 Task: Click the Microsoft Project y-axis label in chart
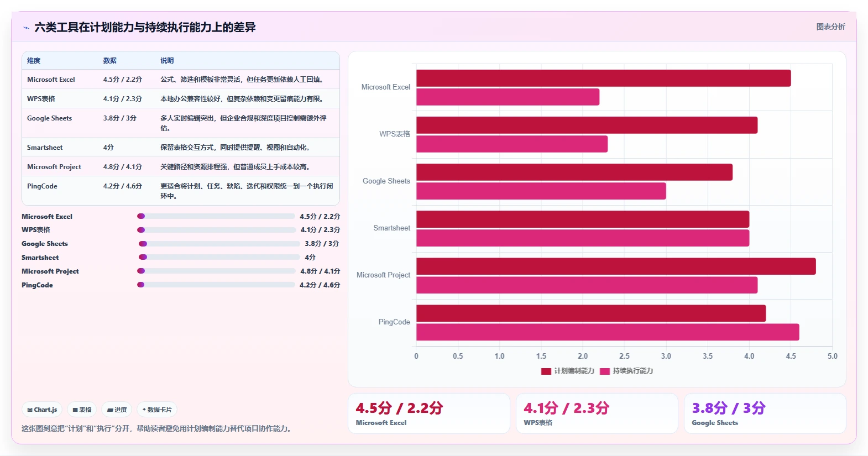click(x=383, y=275)
